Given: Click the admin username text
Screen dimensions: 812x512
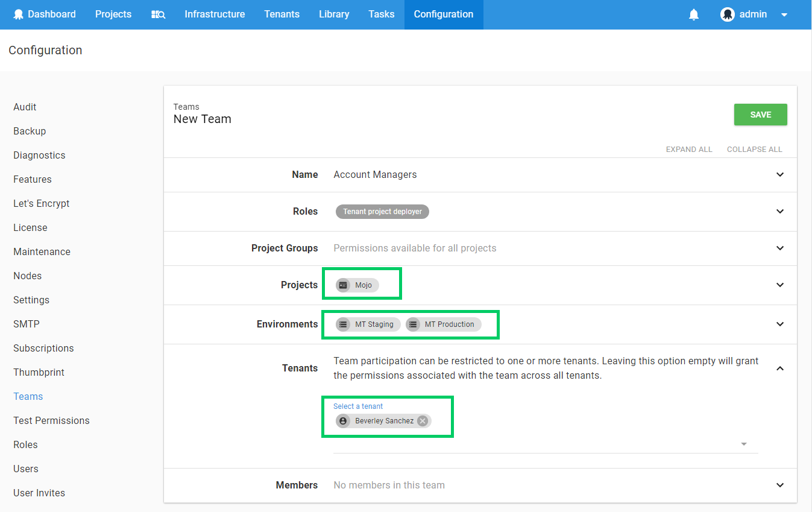Looking at the screenshot, I should (x=753, y=14).
